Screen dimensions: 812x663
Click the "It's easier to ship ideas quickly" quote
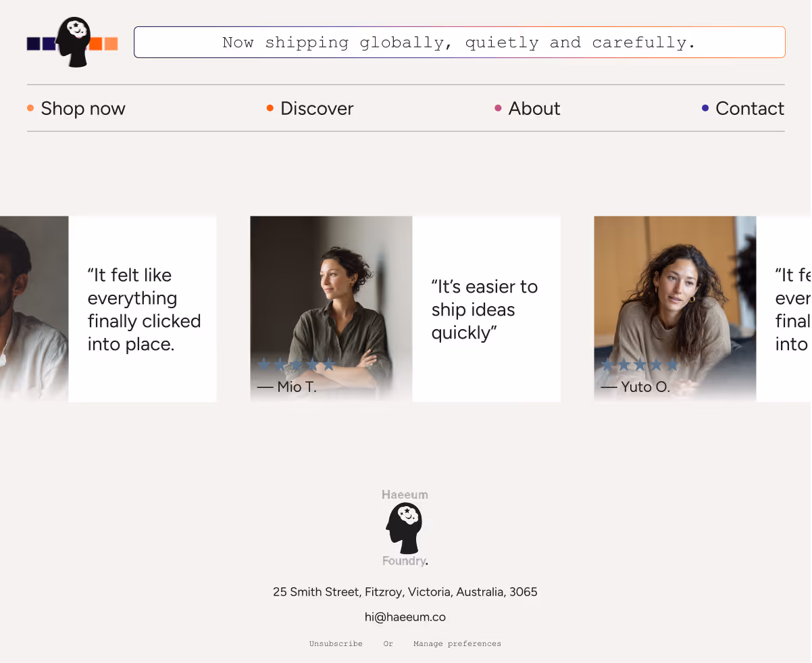click(x=484, y=310)
